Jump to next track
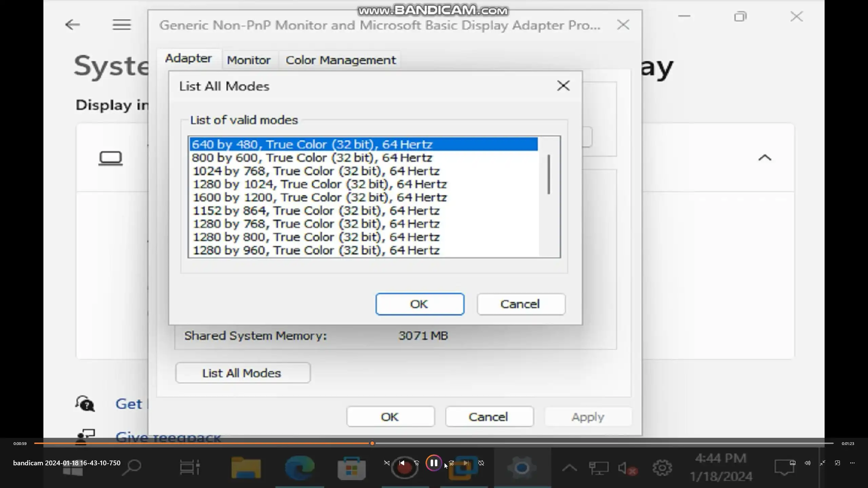 (466, 463)
